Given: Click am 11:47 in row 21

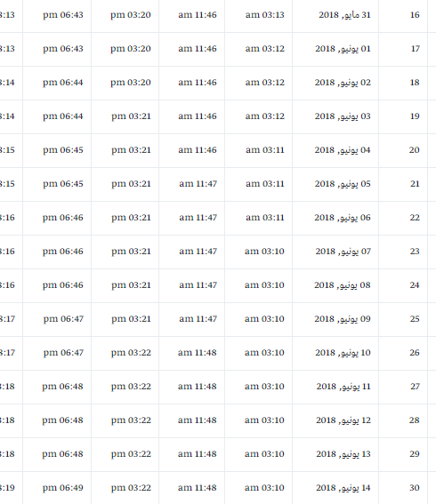Looking at the screenshot, I should [198, 184].
